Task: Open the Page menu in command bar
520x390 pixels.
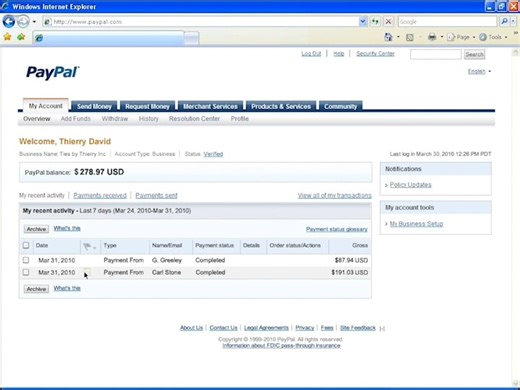Action: click(x=461, y=37)
